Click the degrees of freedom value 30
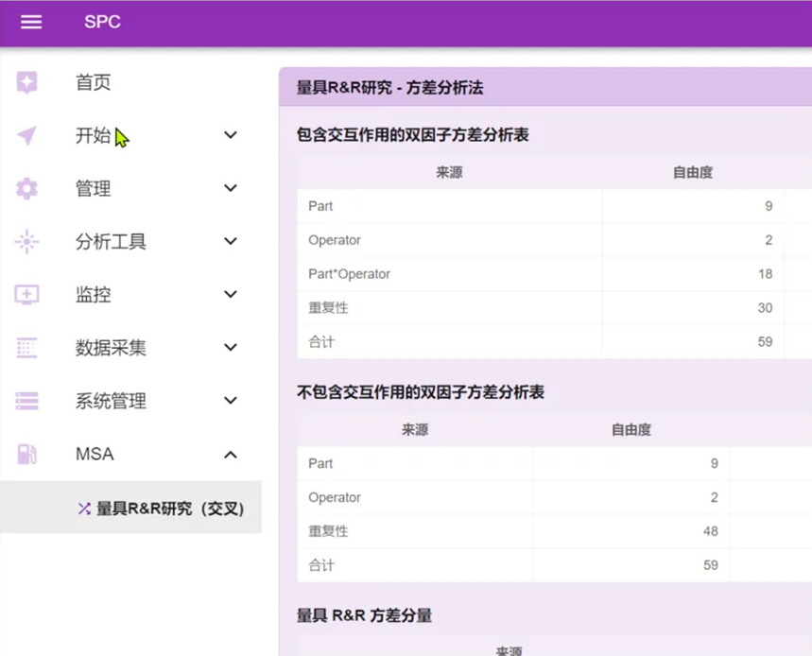Viewport: 812px width, 656px height. tap(765, 307)
